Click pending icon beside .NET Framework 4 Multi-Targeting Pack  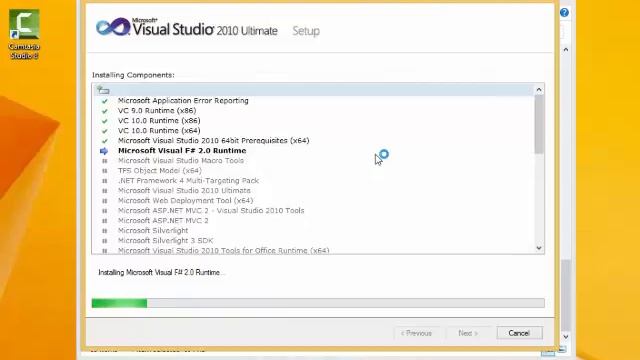[x=104, y=181]
